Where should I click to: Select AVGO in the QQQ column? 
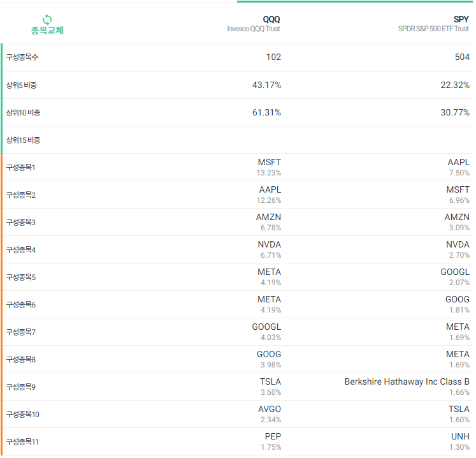(x=270, y=410)
